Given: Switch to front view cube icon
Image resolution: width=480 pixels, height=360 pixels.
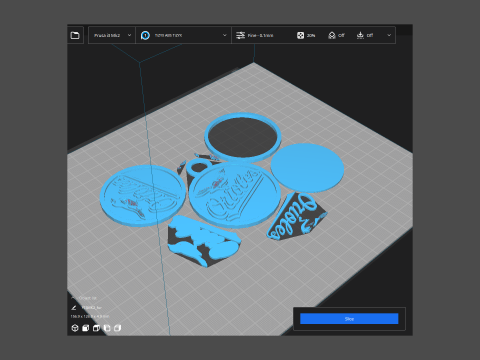Looking at the screenshot, I should coord(86,328).
